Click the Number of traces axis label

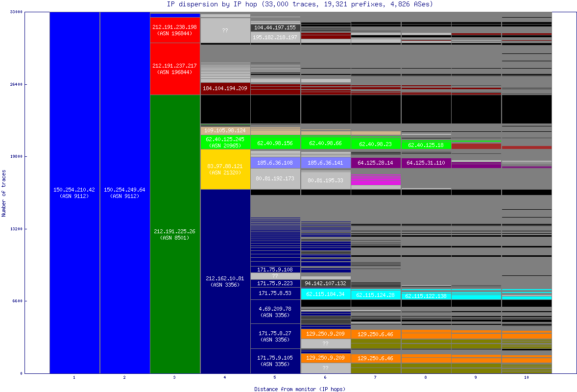pos(4,193)
